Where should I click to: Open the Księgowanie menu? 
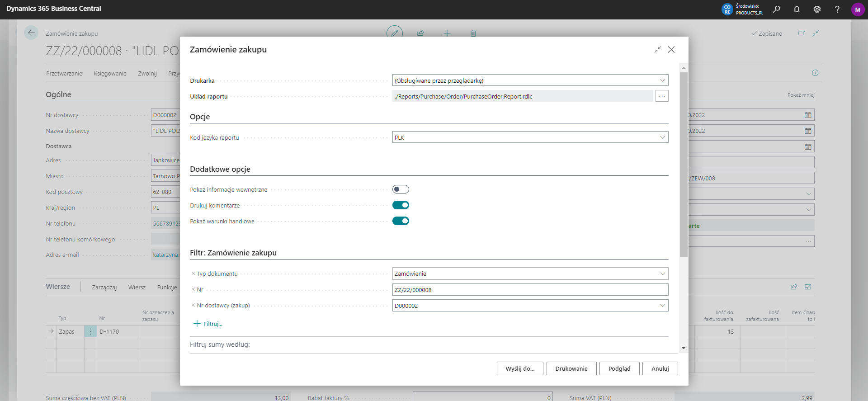pyautogui.click(x=110, y=73)
